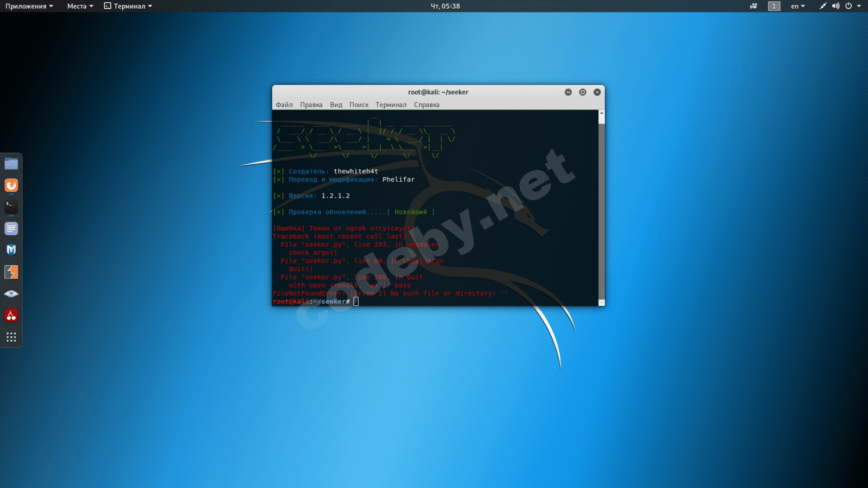
Task: Click the volume speaker icon
Action: pyautogui.click(x=835, y=6)
